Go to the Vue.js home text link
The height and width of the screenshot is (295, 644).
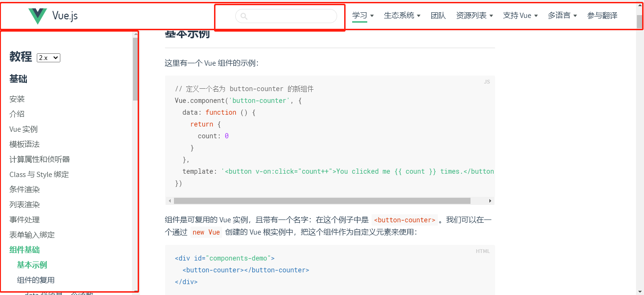coord(65,16)
